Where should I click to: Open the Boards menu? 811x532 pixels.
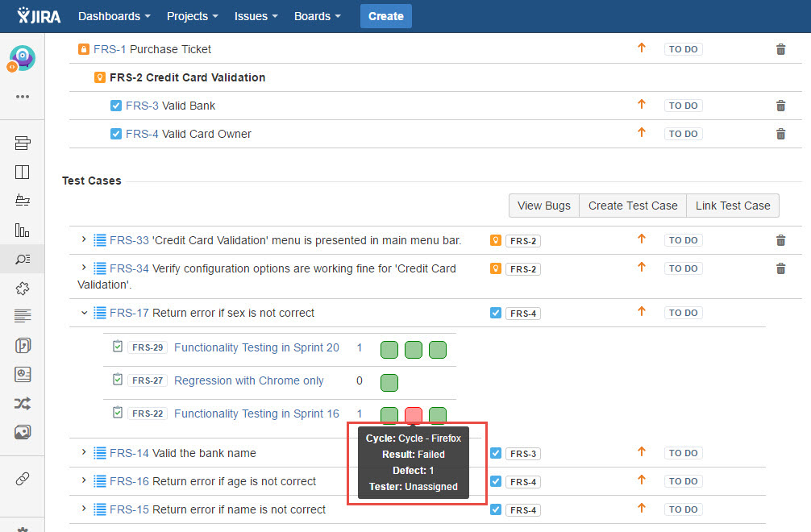click(x=318, y=16)
